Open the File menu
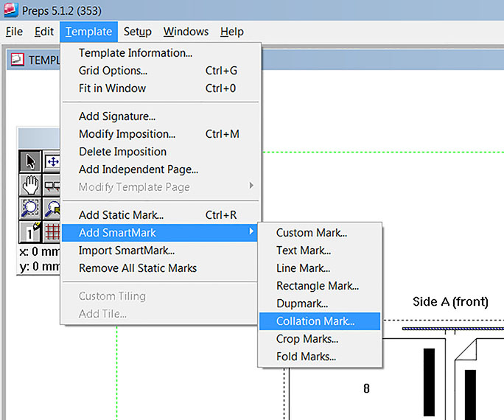This screenshot has width=504, height=420. (14, 32)
